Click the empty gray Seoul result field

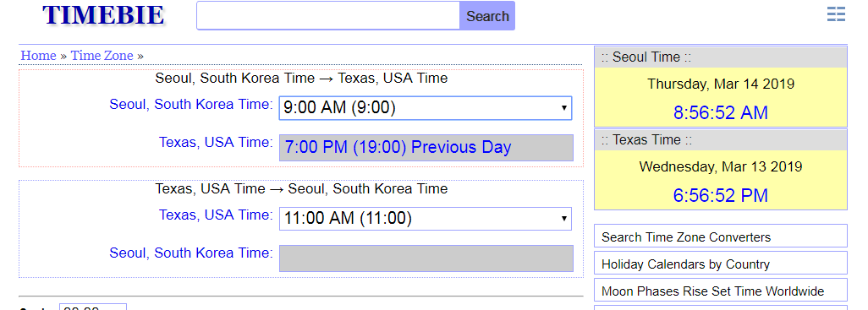(x=426, y=258)
